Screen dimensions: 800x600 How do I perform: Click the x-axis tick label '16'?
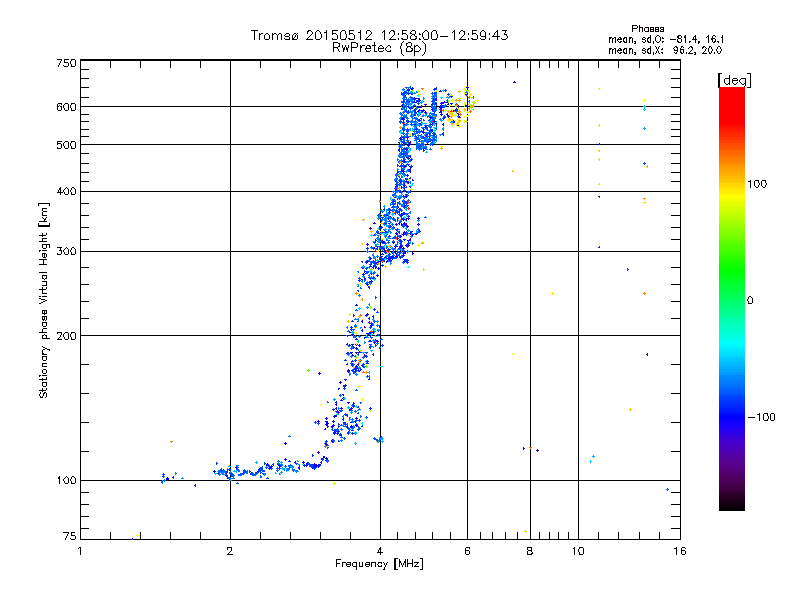(680, 551)
